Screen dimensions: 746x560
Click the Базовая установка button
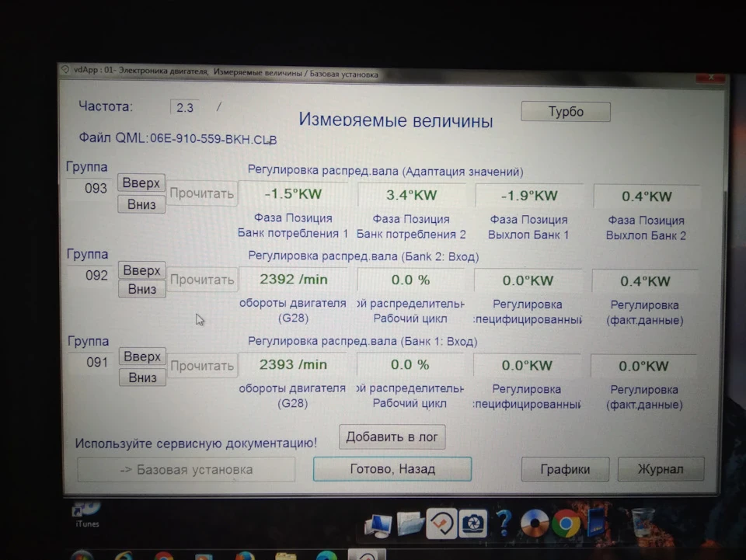186,470
